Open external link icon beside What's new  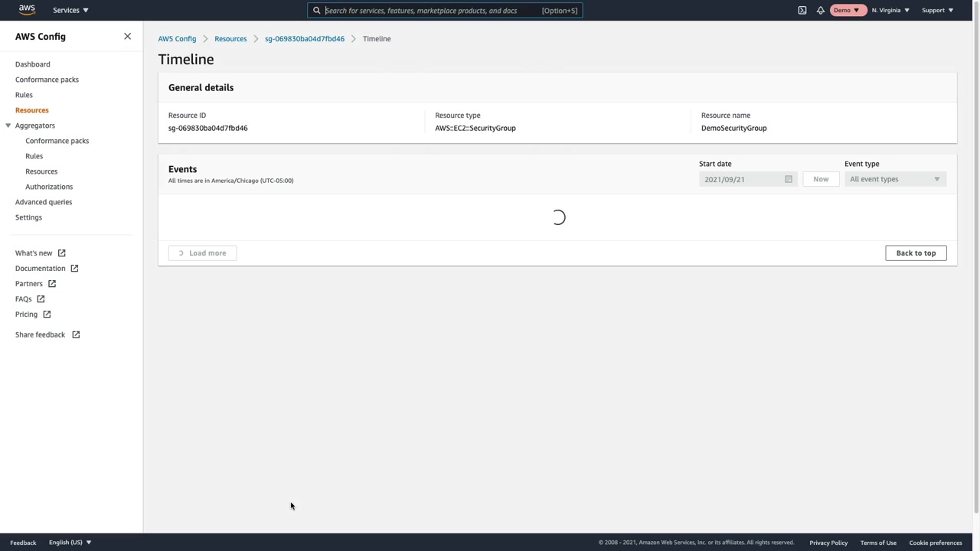pos(62,253)
